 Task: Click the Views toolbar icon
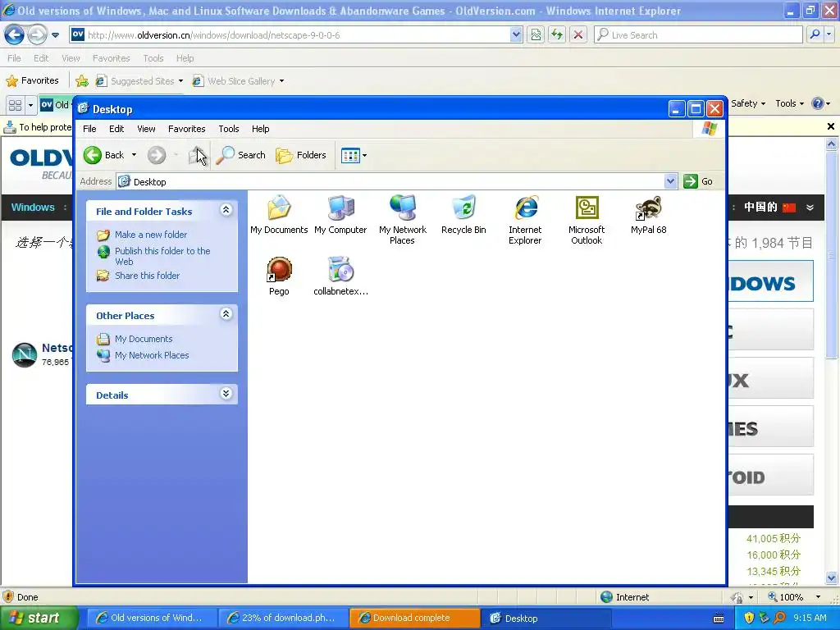pos(350,155)
